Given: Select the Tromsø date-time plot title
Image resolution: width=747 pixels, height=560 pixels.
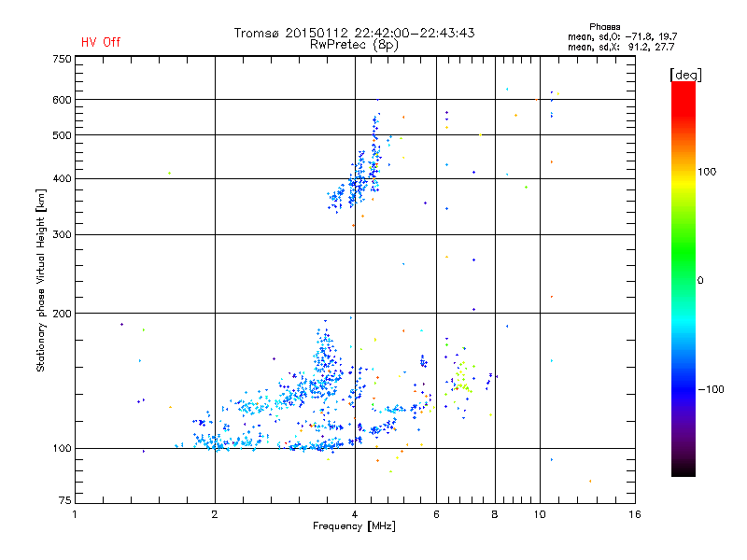Looking at the screenshot, I should tap(354, 33).
